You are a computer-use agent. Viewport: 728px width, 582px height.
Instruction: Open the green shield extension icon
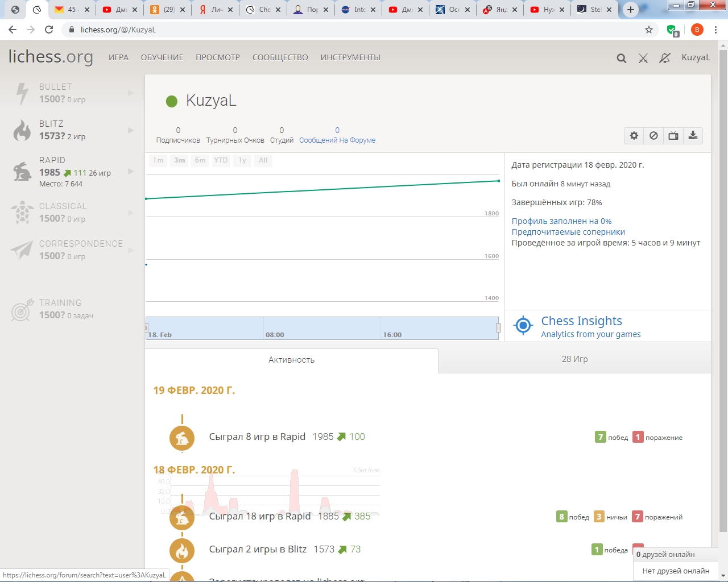(x=672, y=30)
